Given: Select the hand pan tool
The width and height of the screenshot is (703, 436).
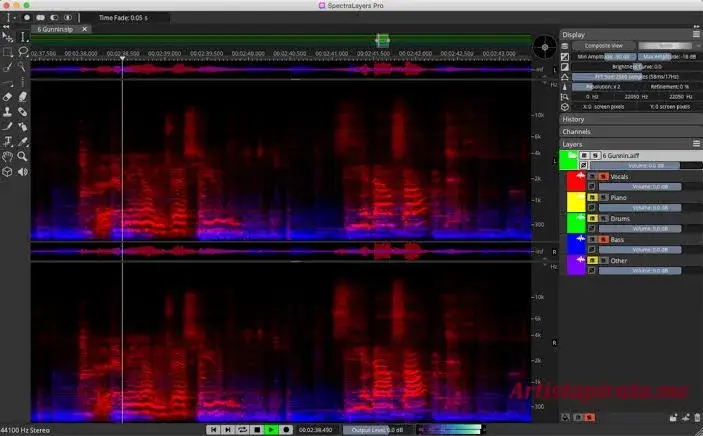Looking at the screenshot, I should pyautogui.click(x=7, y=157).
